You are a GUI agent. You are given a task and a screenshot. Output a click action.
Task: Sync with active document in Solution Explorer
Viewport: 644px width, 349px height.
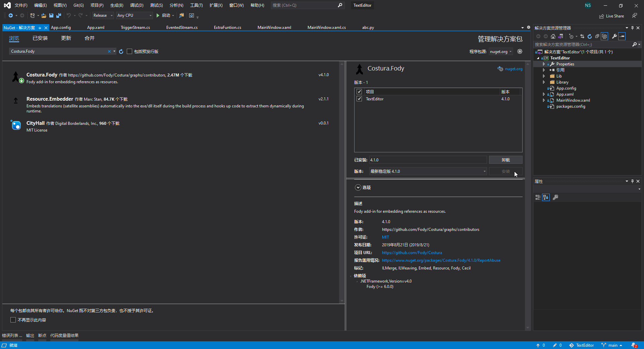coord(582,36)
